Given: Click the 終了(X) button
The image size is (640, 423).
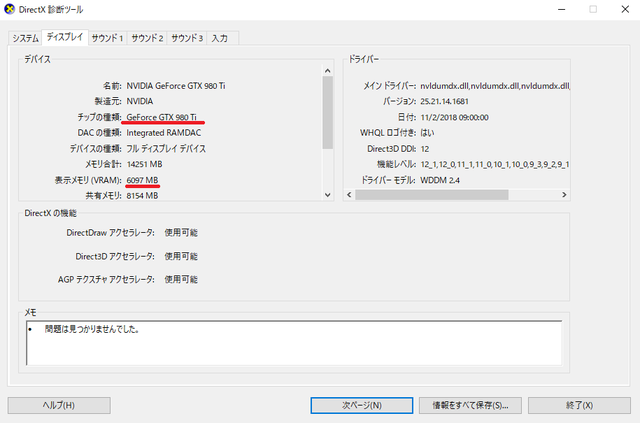Looking at the screenshot, I should click(579, 405).
